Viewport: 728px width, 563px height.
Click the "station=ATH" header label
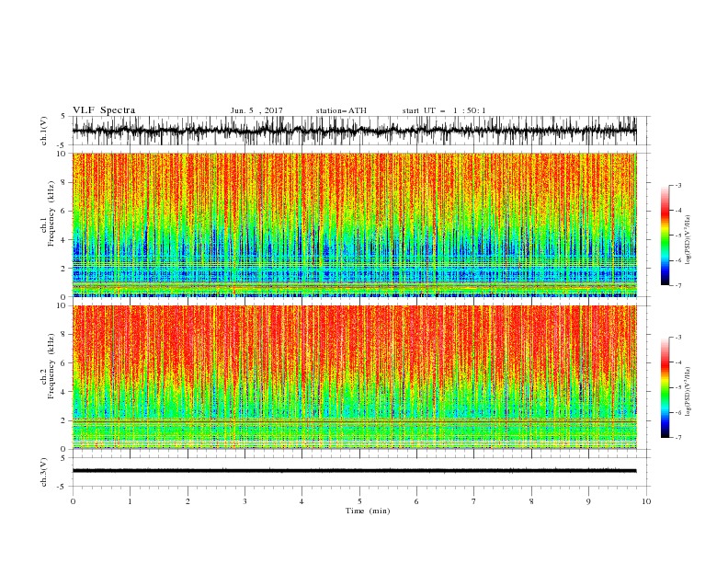click(341, 110)
